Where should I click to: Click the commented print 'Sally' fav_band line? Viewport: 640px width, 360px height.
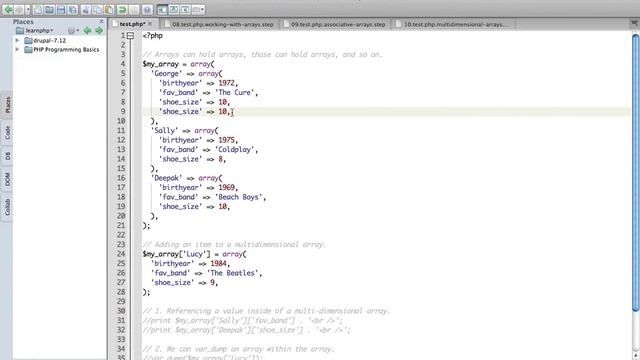[x=242, y=320]
